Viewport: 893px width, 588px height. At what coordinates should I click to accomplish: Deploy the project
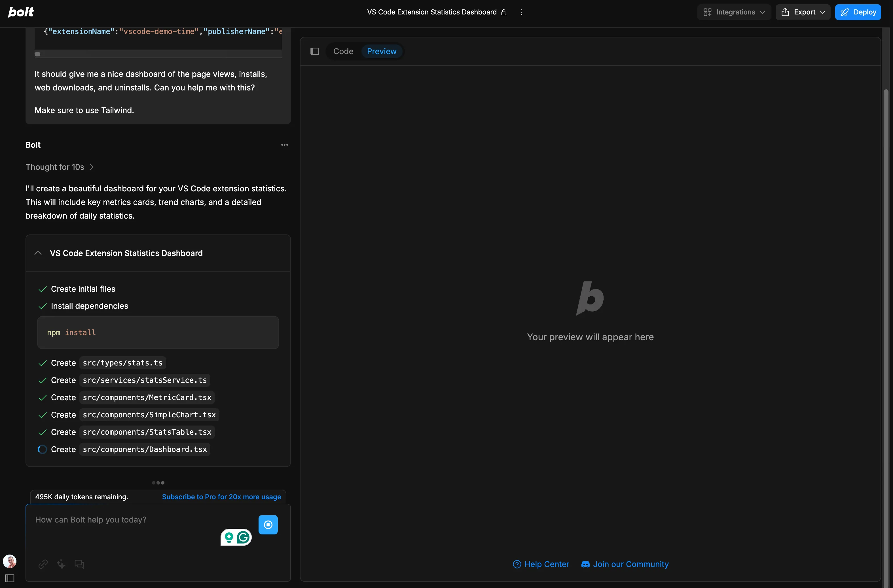(x=858, y=12)
